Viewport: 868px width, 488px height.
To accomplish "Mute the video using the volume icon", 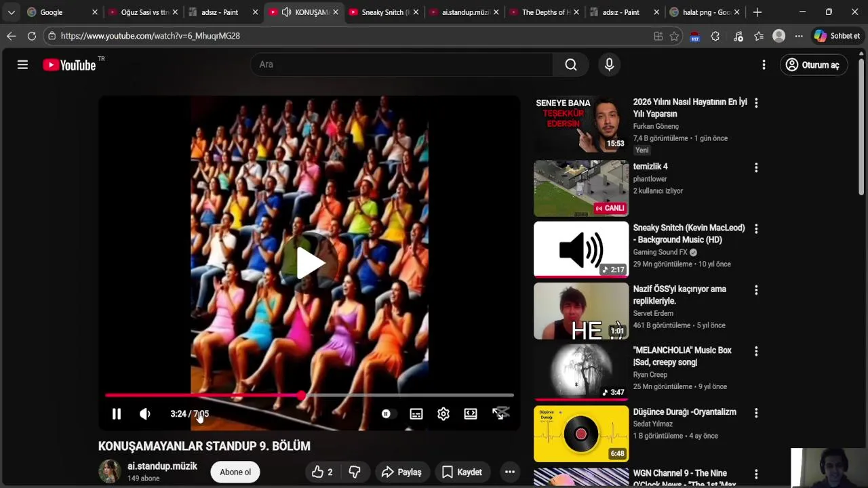I will 144,413.
